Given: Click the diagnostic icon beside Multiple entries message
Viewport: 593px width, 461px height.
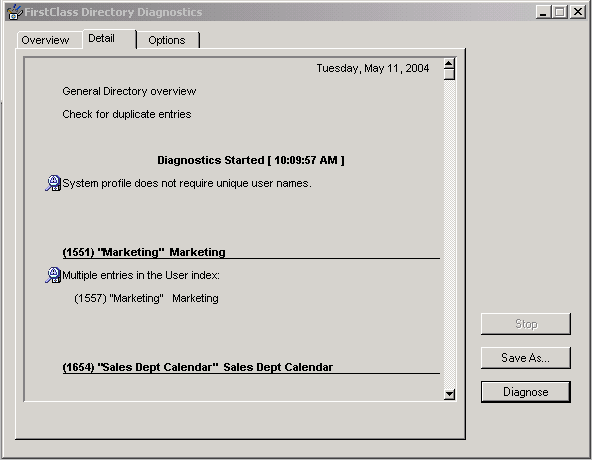Looking at the screenshot, I should 53,275.
